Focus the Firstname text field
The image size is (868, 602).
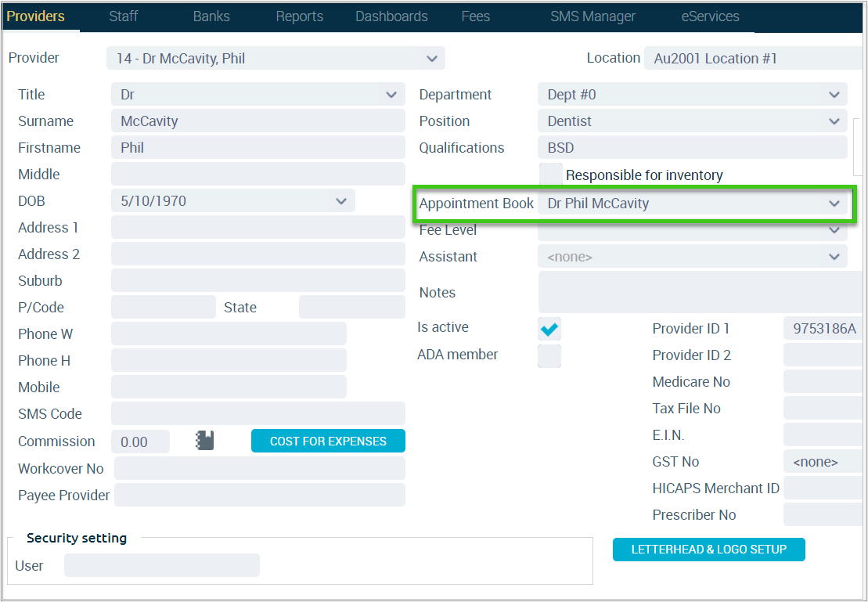pos(258,147)
